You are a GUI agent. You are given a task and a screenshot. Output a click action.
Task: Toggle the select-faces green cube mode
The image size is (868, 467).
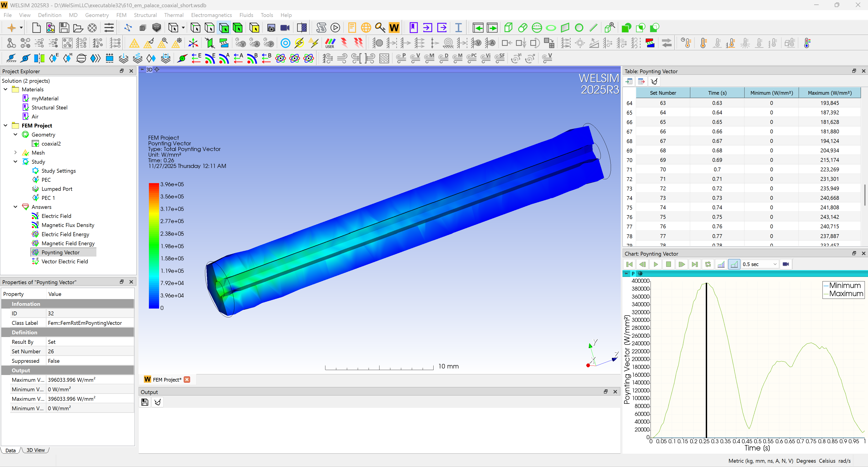(238, 28)
